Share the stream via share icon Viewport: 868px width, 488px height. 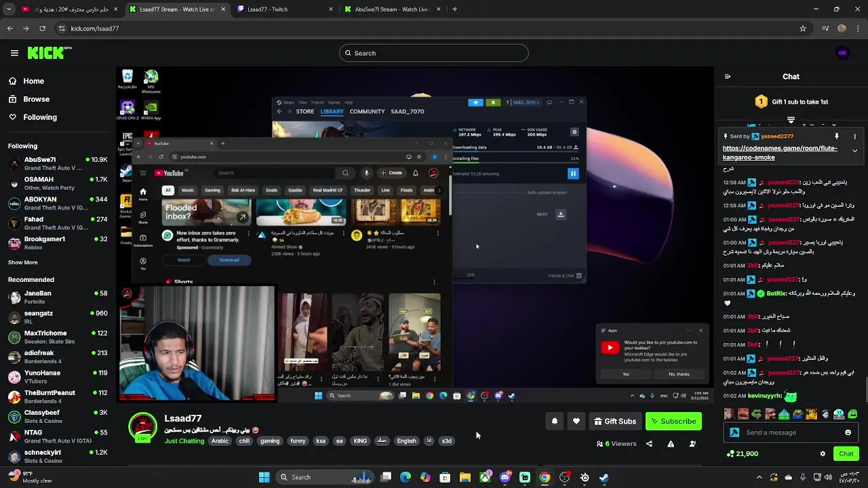point(649,444)
